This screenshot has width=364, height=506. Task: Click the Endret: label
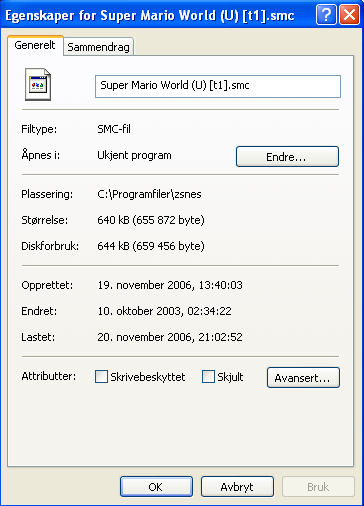(x=39, y=311)
